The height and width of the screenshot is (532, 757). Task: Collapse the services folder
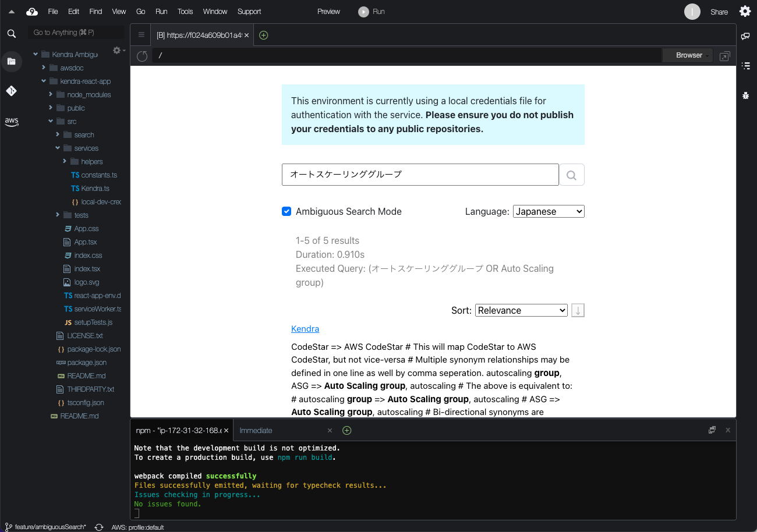point(58,148)
